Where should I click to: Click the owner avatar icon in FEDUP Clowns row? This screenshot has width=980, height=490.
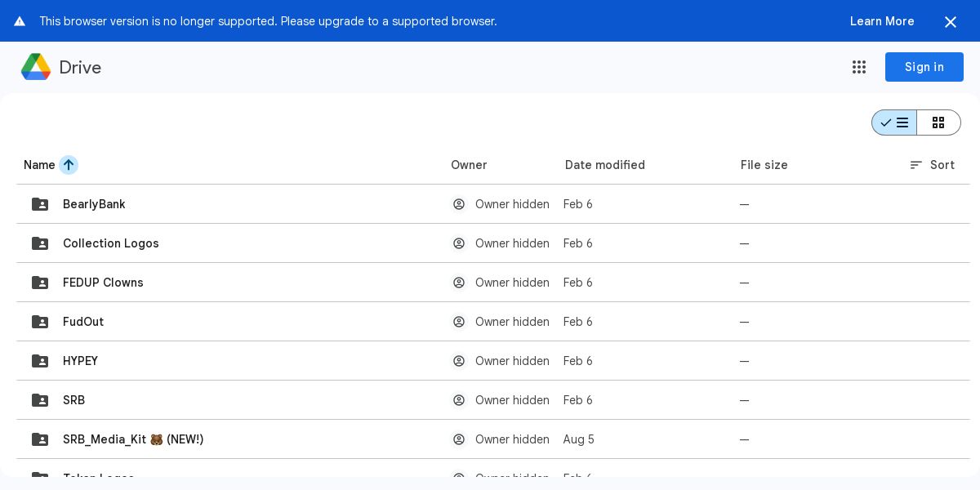(x=459, y=283)
